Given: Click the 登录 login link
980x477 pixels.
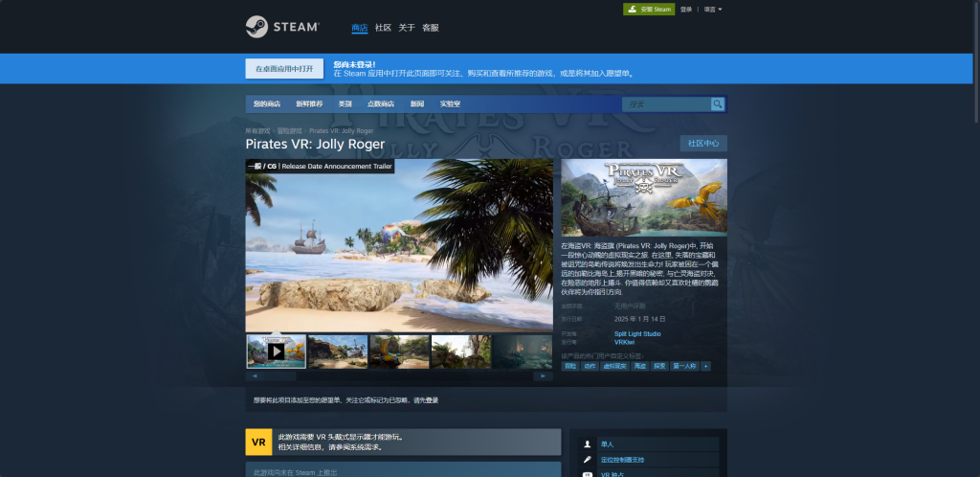Looking at the screenshot, I should [686, 10].
